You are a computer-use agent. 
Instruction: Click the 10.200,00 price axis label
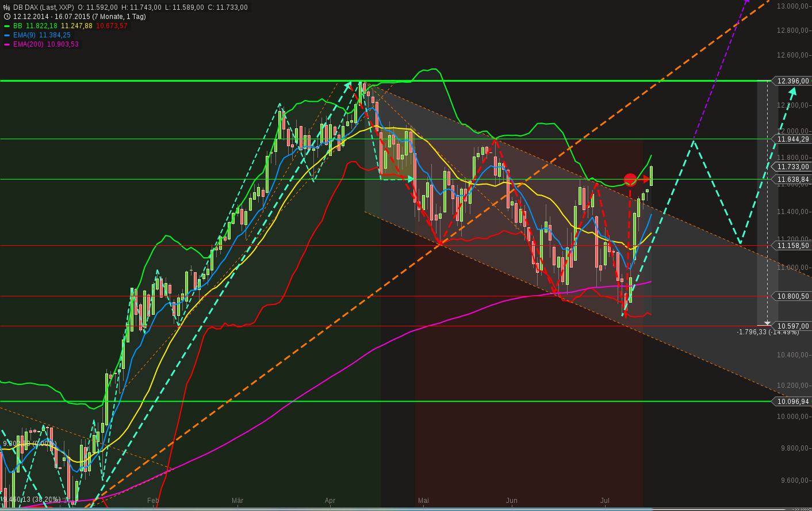point(793,386)
